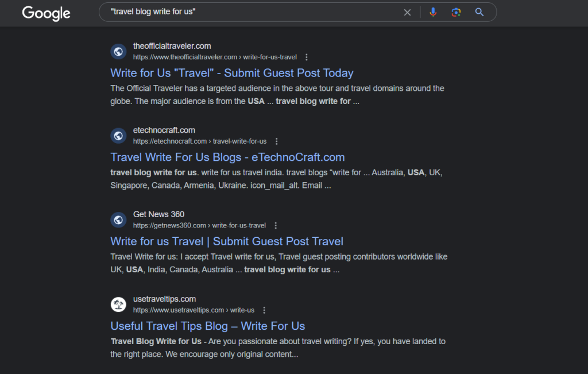Open the three-dot menu for Get News 360

pyautogui.click(x=276, y=225)
